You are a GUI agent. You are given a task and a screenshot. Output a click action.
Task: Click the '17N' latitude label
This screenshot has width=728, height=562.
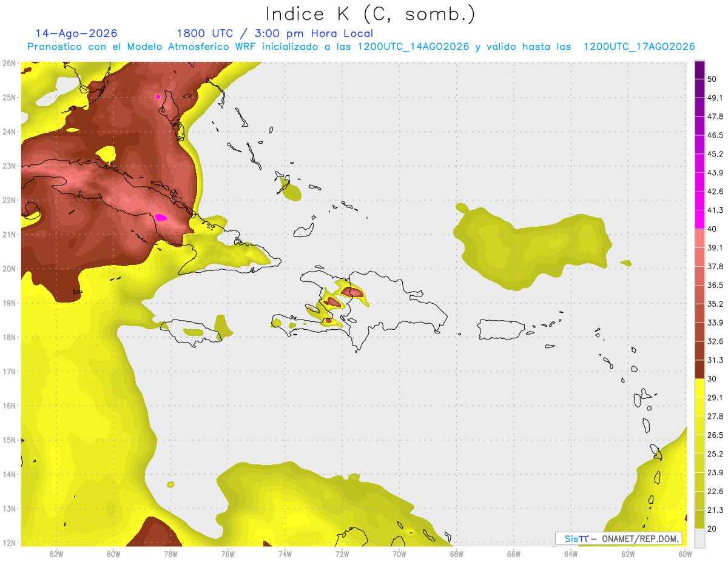(x=8, y=372)
